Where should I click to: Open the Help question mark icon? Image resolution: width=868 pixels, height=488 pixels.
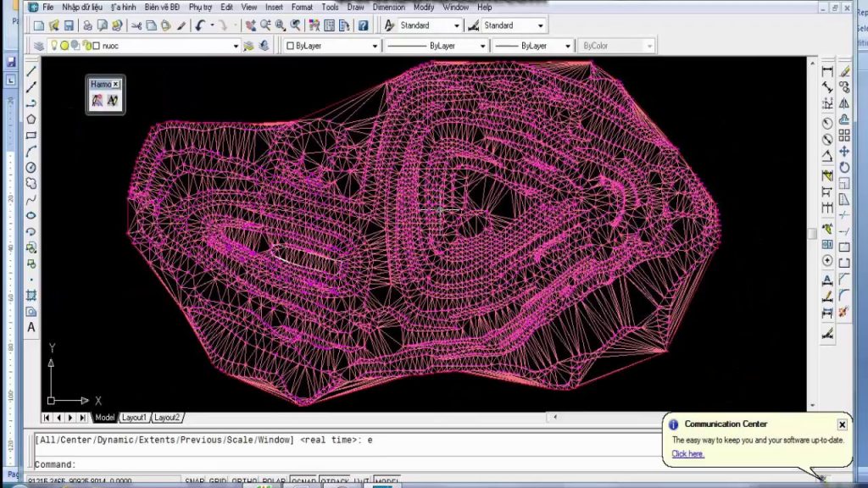tap(363, 25)
